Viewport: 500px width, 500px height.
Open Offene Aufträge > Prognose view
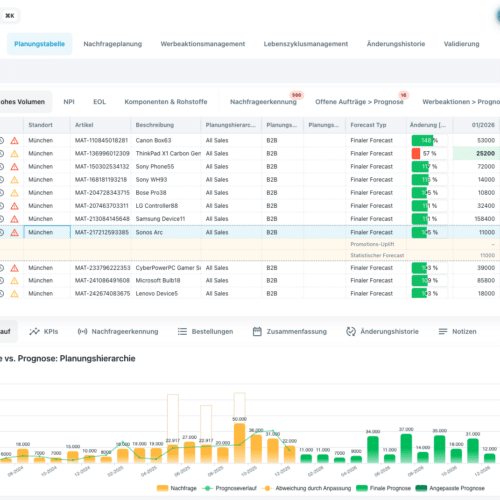(359, 102)
